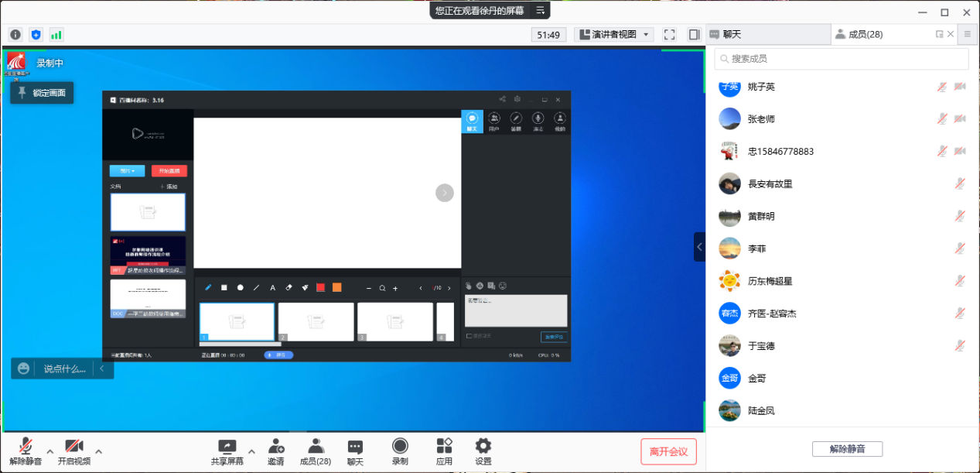The width and height of the screenshot is (980, 473).
Task: Open the meeting info icon
Action: (x=15, y=35)
